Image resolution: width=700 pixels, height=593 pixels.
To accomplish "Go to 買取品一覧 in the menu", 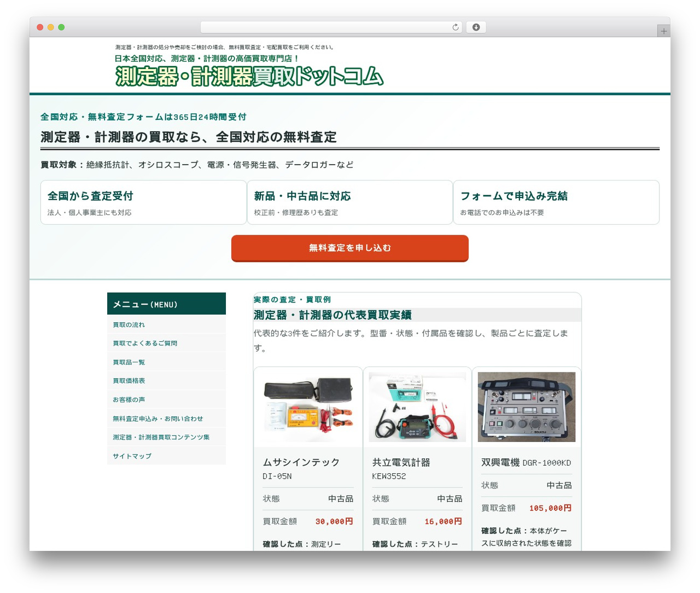I will pos(166,362).
